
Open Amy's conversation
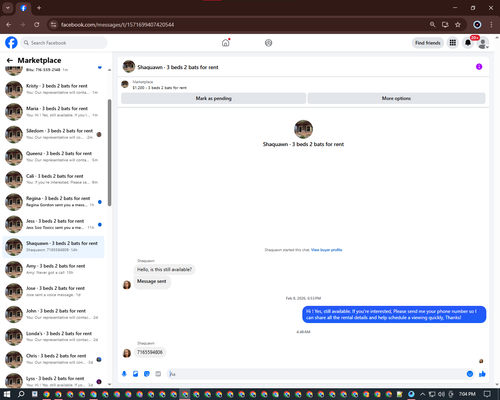click(53, 269)
